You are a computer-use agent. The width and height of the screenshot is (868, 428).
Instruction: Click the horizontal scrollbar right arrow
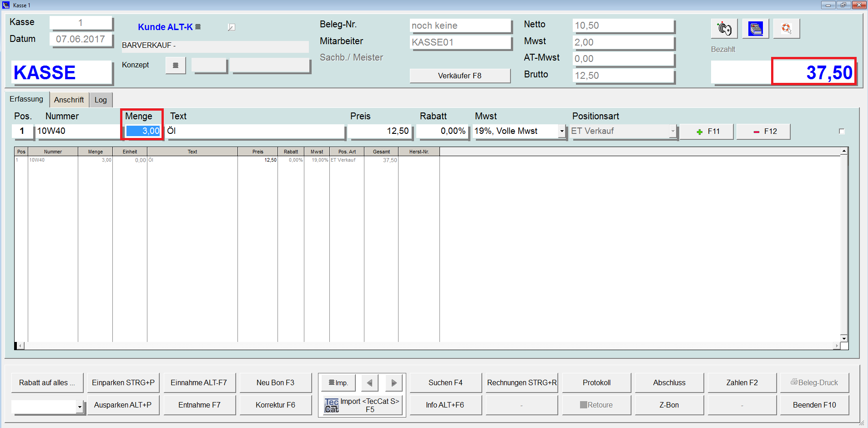[837, 346]
